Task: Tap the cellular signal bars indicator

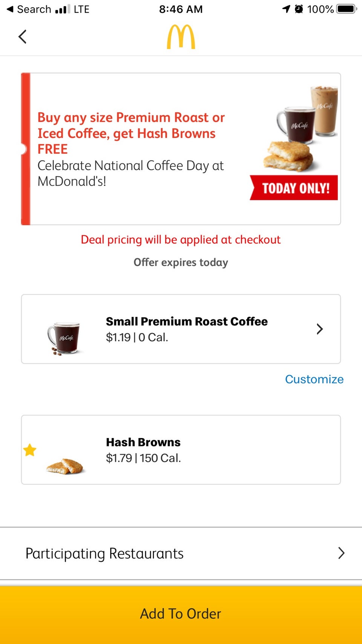Action: 62,9
